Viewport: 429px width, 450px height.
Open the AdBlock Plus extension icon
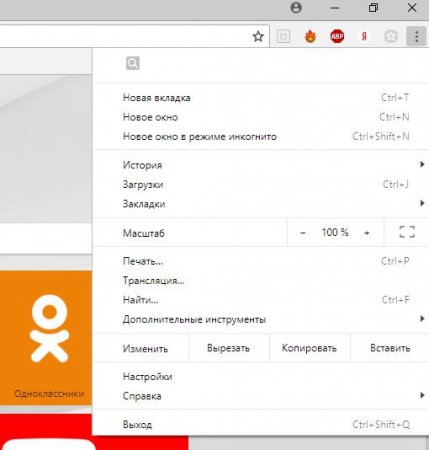337,36
